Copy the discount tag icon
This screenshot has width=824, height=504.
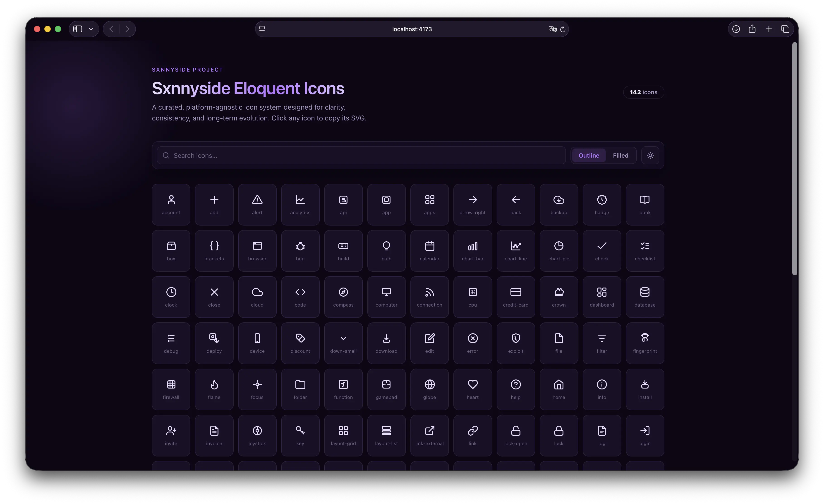(x=300, y=343)
